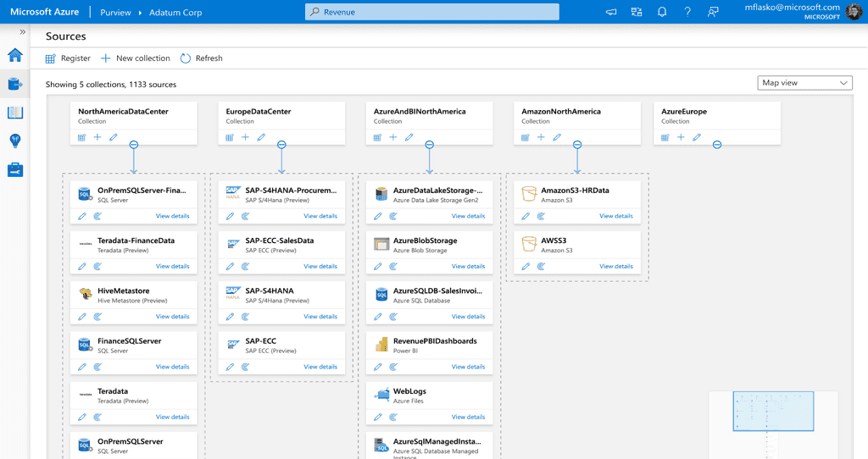The image size is (868, 459).
Task: Register source in NorthAmericaDataCenter via grid icon
Action: tap(82, 137)
